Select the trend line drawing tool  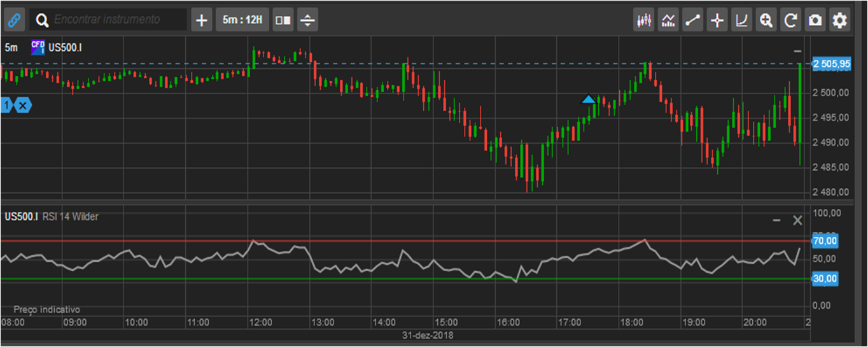pos(692,20)
